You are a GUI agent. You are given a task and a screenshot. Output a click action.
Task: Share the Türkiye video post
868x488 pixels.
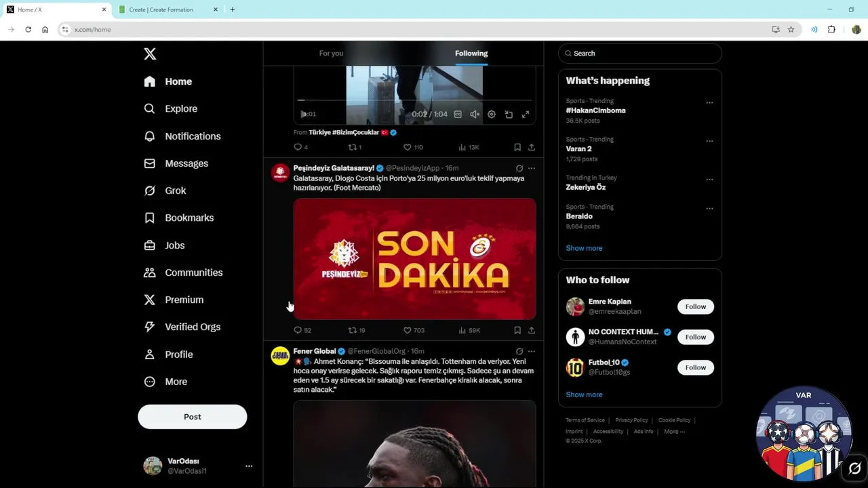(x=532, y=147)
